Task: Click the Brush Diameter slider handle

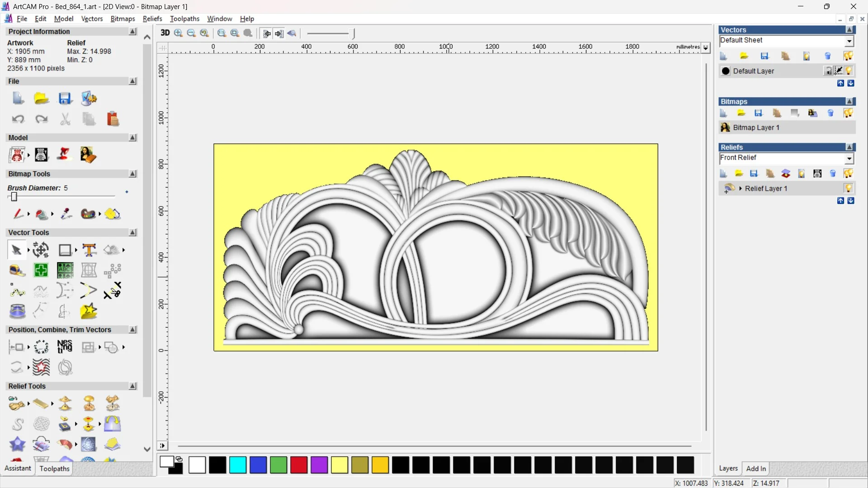Action: click(x=14, y=197)
